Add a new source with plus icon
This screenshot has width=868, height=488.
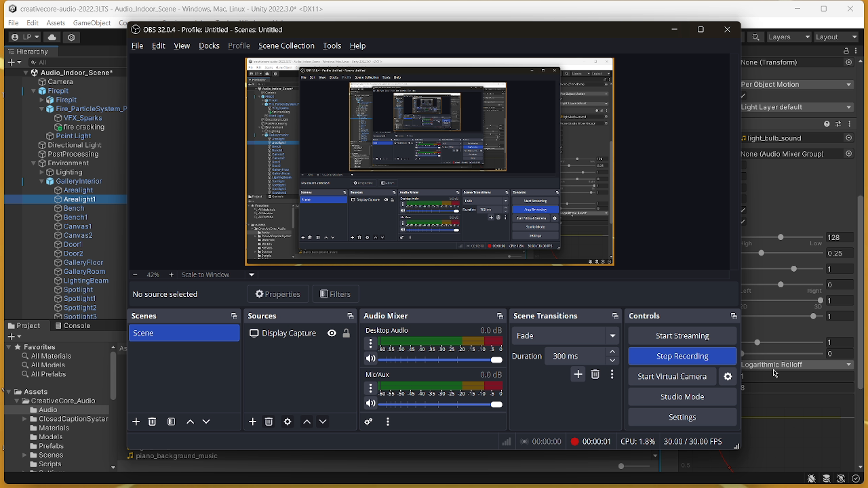[x=252, y=422]
